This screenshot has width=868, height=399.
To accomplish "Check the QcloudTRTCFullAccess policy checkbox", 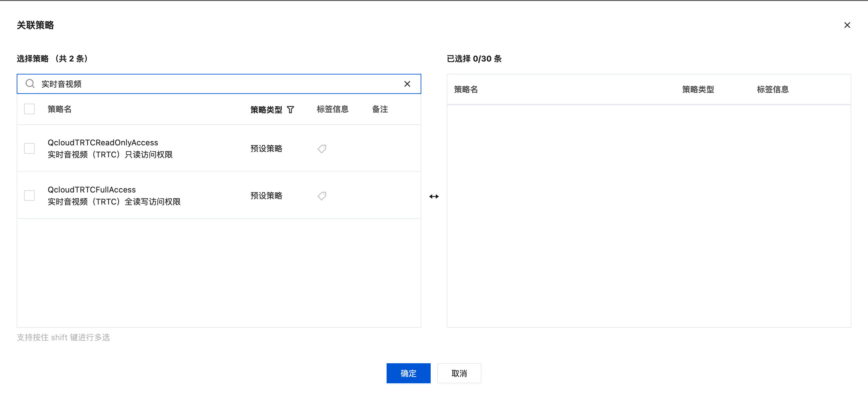I will 29,195.
